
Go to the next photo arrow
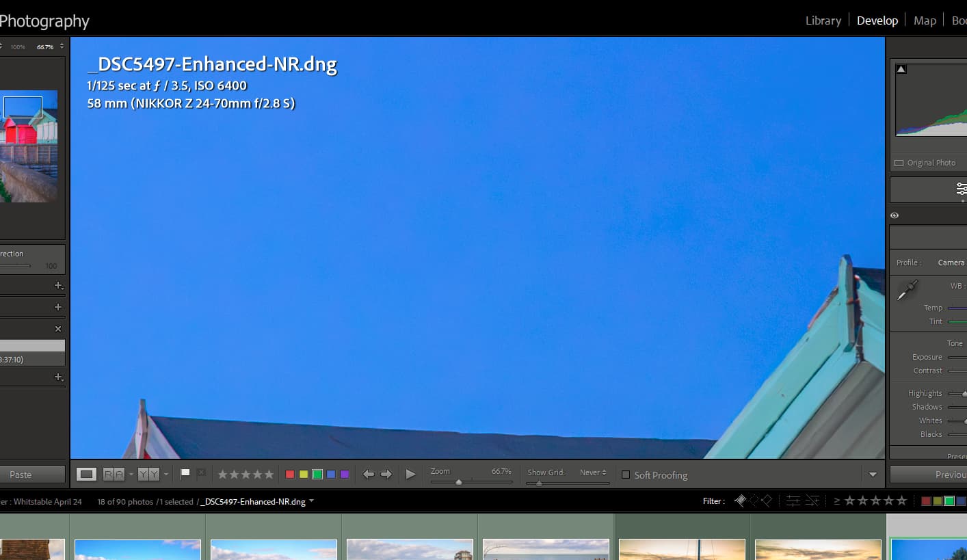[x=386, y=475]
